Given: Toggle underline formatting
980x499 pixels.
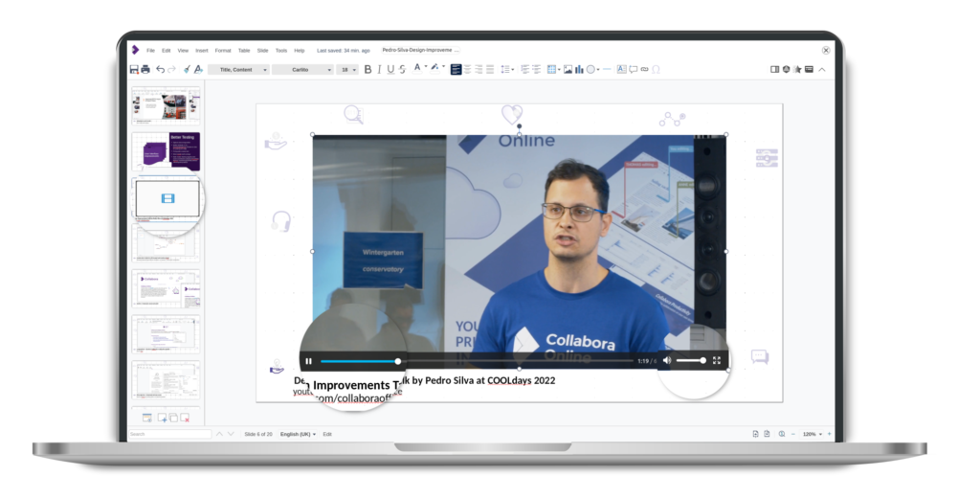Looking at the screenshot, I should point(390,69).
